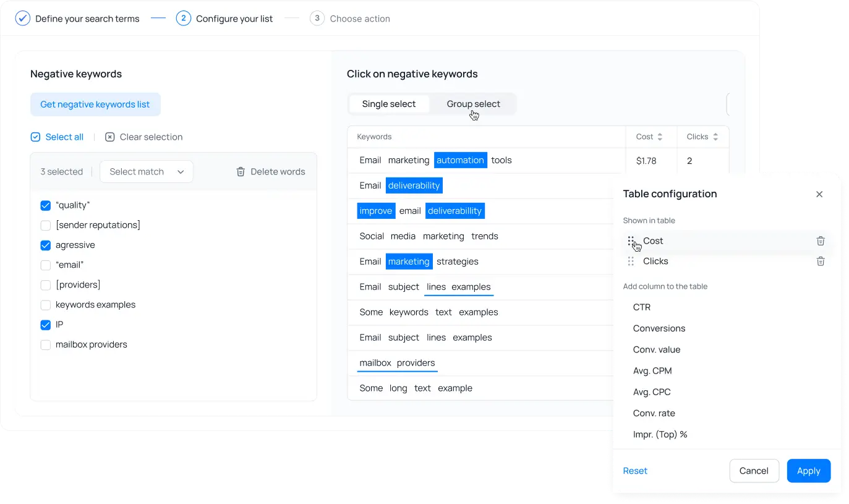Check the keywords examples checkbox
849x504 pixels.
tap(45, 305)
